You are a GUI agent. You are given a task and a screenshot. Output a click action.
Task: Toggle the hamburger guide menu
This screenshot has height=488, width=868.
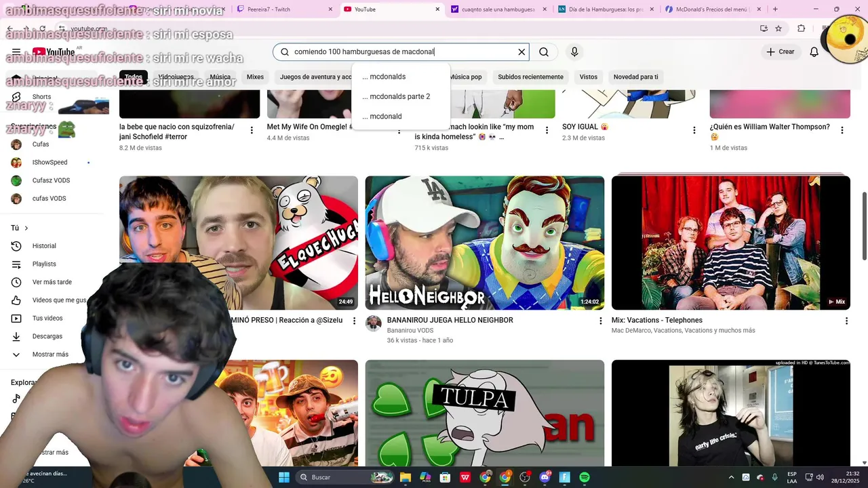16,52
